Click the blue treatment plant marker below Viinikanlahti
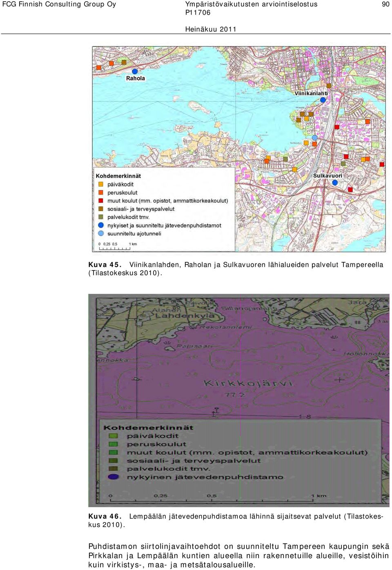The height and width of the screenshot is (570, 392). coord(323,100)
